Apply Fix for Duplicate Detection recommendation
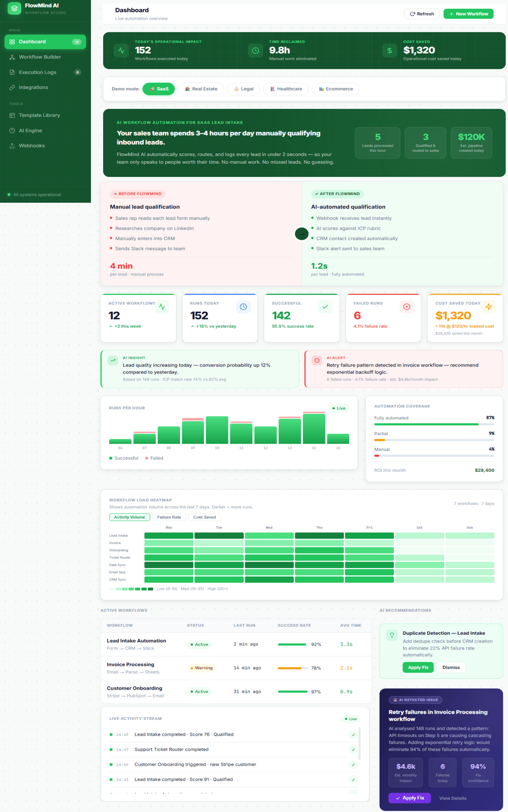This screenshot has width=508, height=812. (418, 667)
